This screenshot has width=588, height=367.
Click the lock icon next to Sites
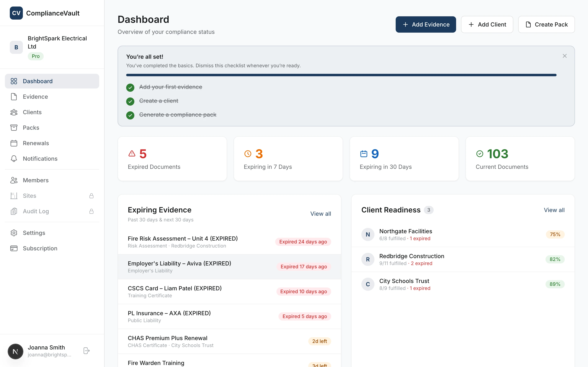click(91, 196)
